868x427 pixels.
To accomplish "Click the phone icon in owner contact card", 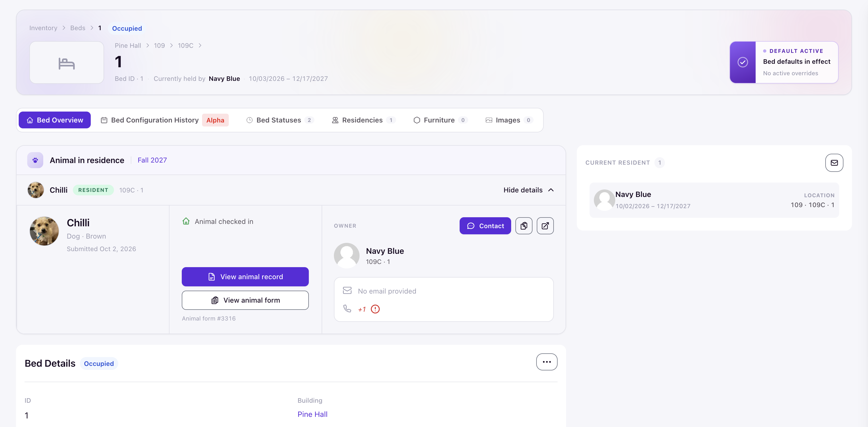I will (347, 308).
